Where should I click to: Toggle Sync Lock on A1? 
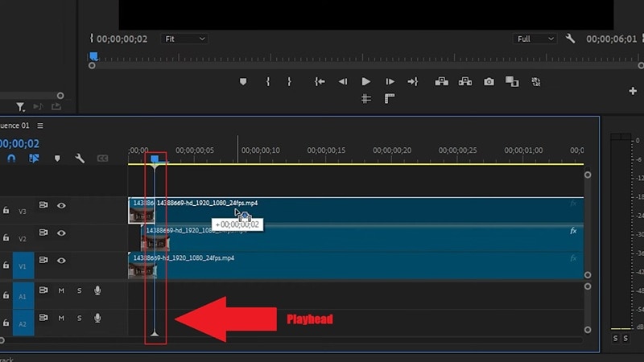[43, 290]
